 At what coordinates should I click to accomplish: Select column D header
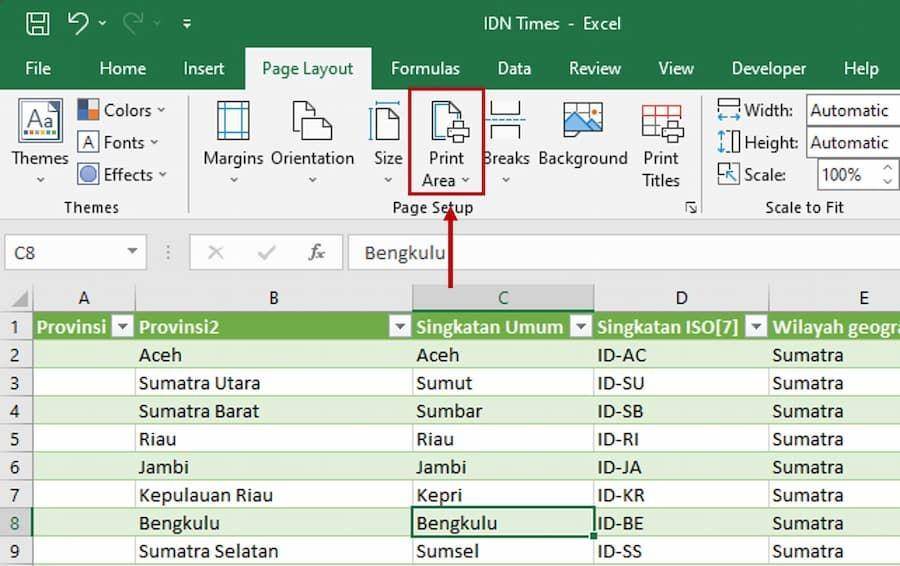pos(681,298)
